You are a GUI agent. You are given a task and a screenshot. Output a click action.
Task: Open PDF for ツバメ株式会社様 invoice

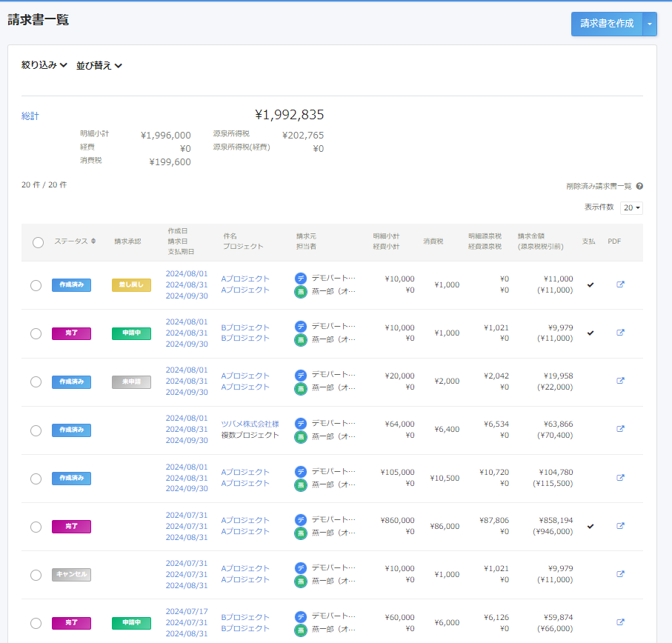pyautogui.click(x=620, y=429)
